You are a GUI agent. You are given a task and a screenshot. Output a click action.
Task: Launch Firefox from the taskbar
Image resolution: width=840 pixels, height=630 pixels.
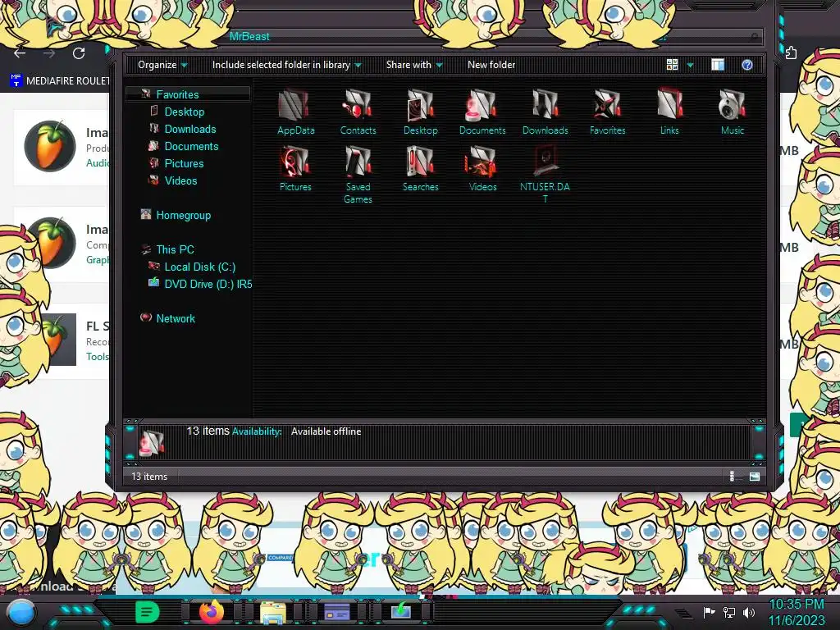pos(212,612)
